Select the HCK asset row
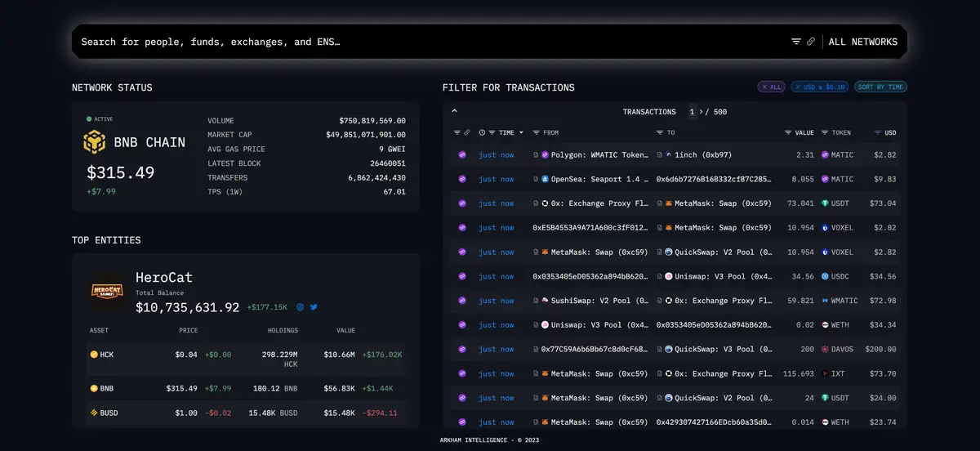The height and width of the screenshot is (451, 980). pyautogui.click(x=245, y=355)
